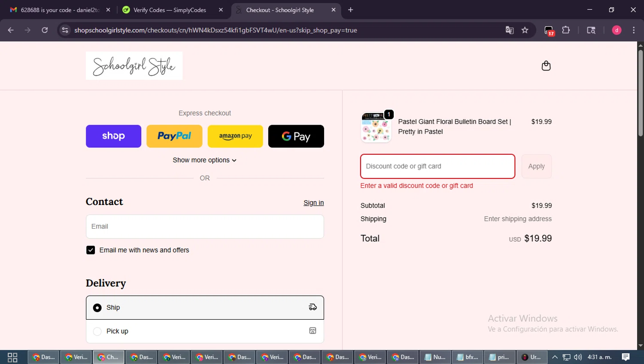
Task: Open the Chrome three-dot menu
Action: coord(634,30)
